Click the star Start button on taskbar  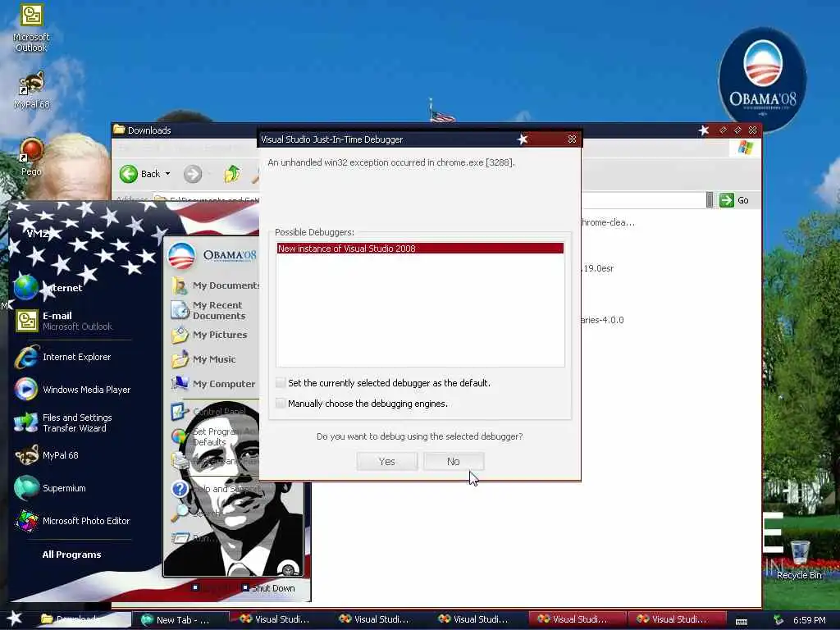pos(14,619)
